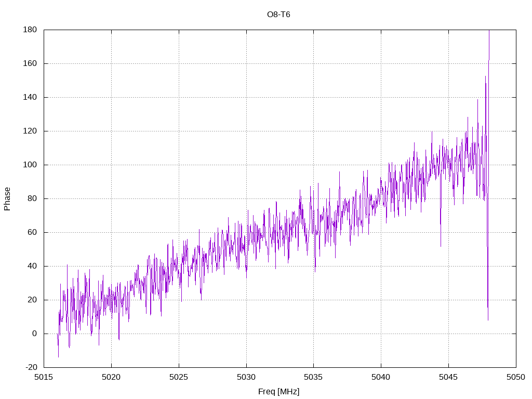Screen dimensions: 532x399
Task: Click the 20 y-axis tick label
Action: point(32,300)
